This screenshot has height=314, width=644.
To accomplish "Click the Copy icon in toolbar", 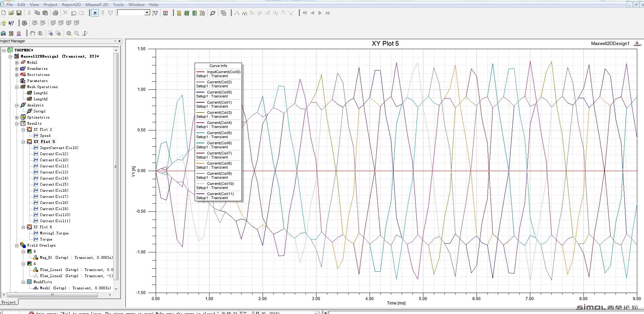I will (x=37, y=13).
